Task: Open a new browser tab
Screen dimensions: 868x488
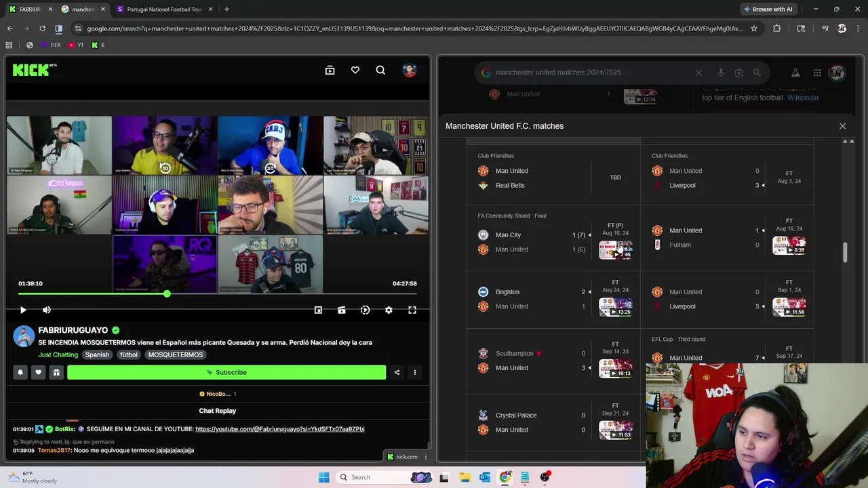Action: tap(226, 9)
